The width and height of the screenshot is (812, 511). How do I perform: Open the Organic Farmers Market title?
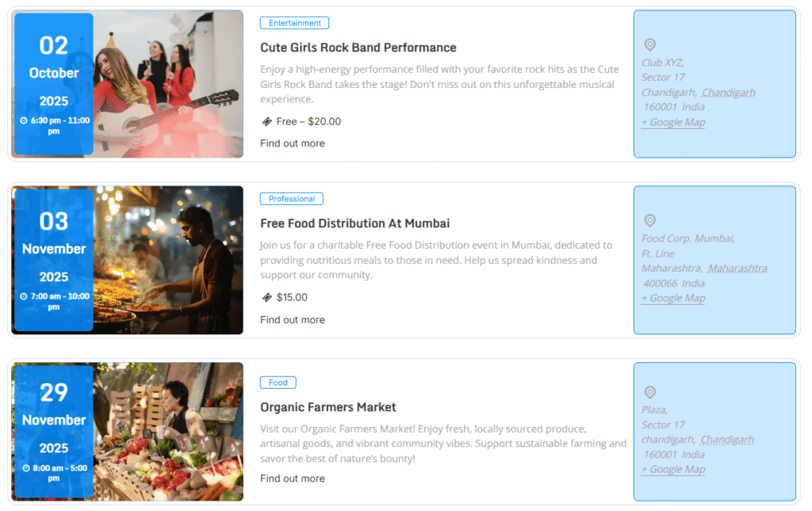pyautogui.click(x=327, y=407)
